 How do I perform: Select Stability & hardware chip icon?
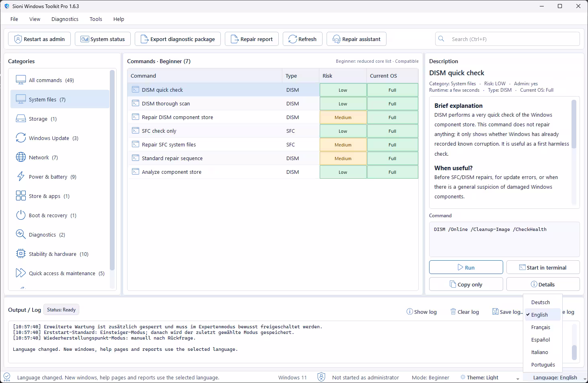coord(21,254)
